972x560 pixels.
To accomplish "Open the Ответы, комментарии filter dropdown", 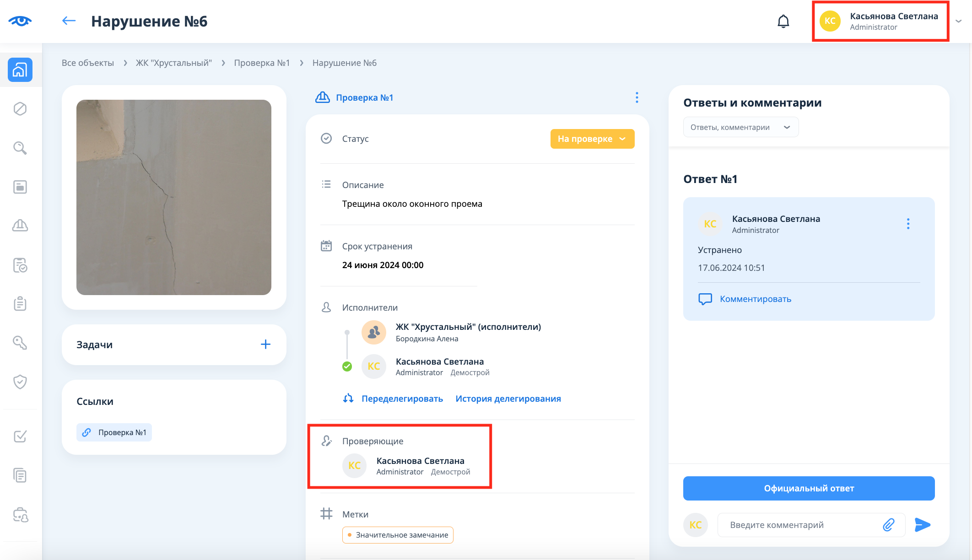I will [740, 127].
